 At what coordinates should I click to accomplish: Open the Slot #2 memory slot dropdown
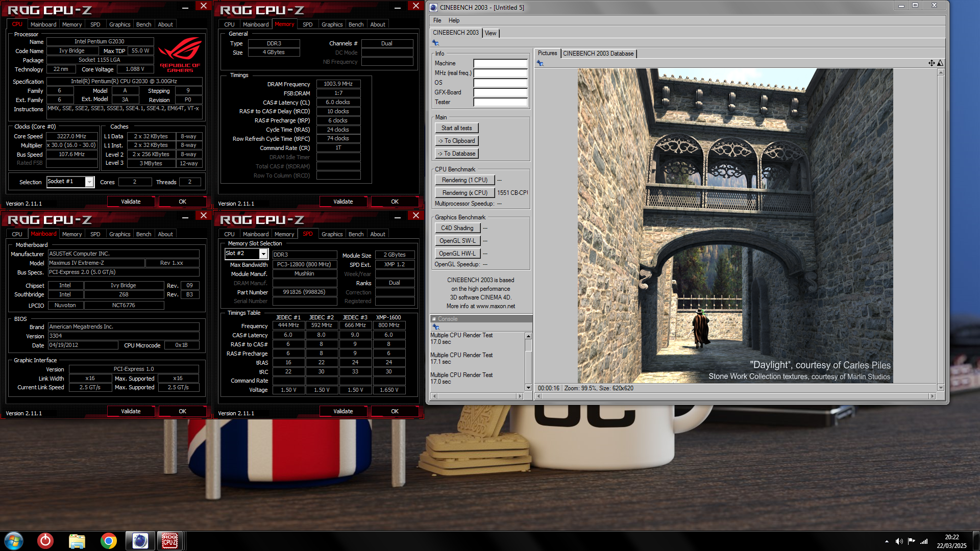[263, 254]
